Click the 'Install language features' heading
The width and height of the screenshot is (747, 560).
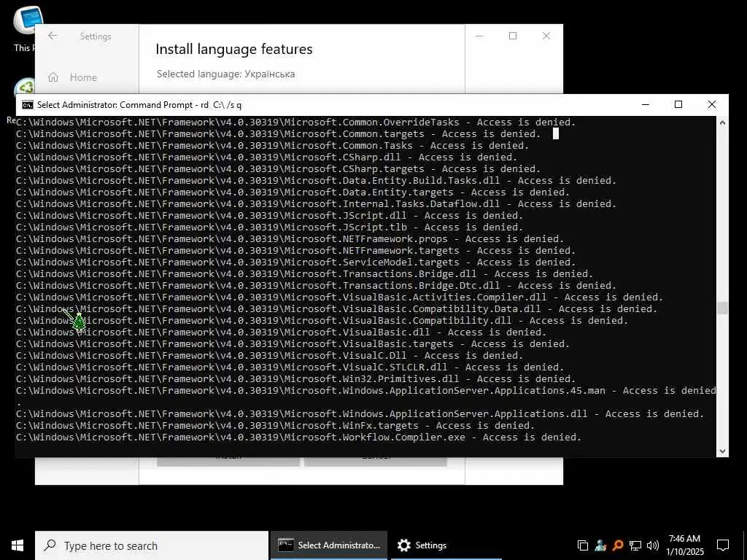[x=234, y=49]
